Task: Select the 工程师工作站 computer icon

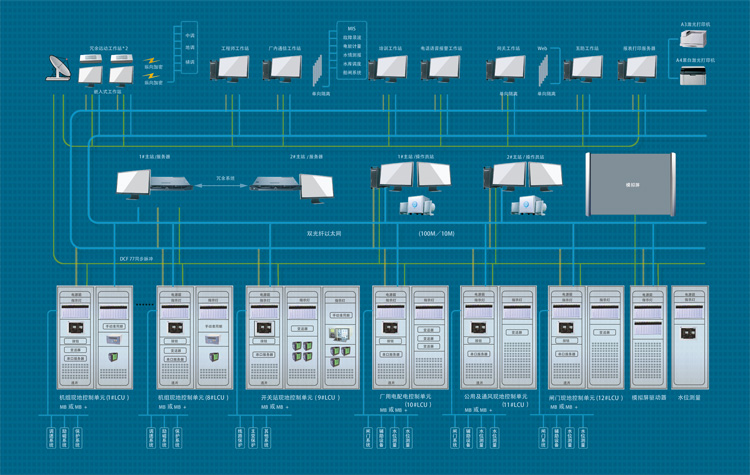Action: point(231,68)
